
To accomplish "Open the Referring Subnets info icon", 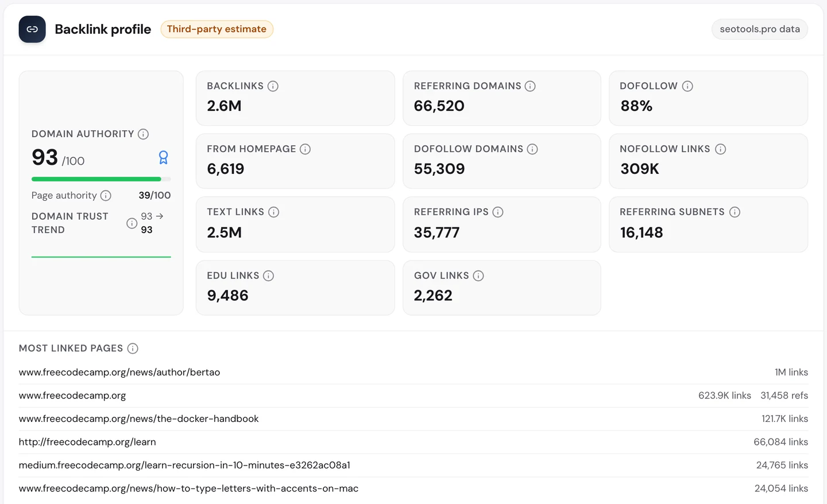I will click(735, 212).
